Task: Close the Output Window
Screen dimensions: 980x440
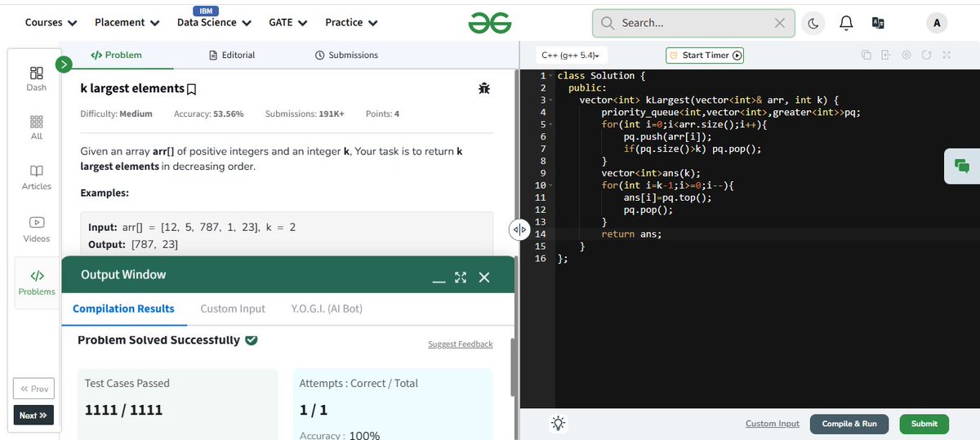Action: click(x=484, y=278)
